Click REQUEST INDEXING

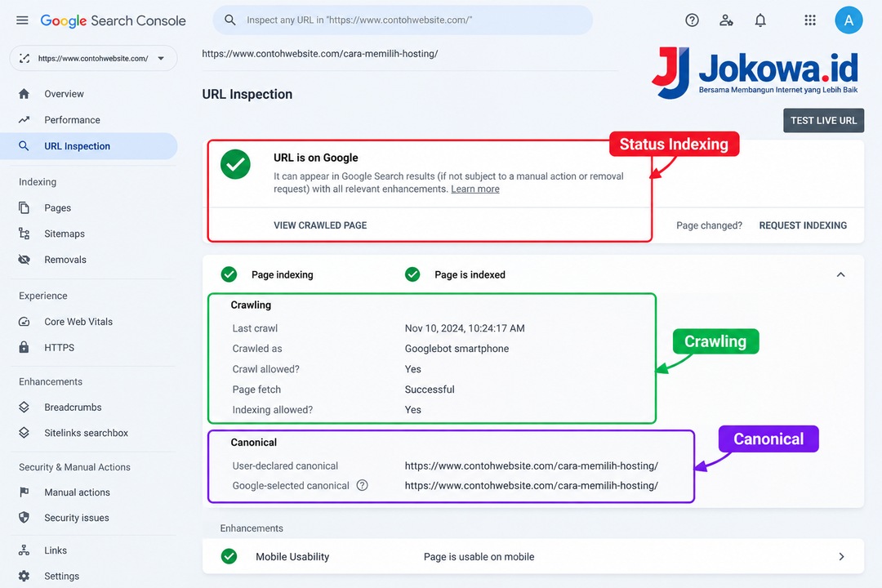click(x=803, y=225)
